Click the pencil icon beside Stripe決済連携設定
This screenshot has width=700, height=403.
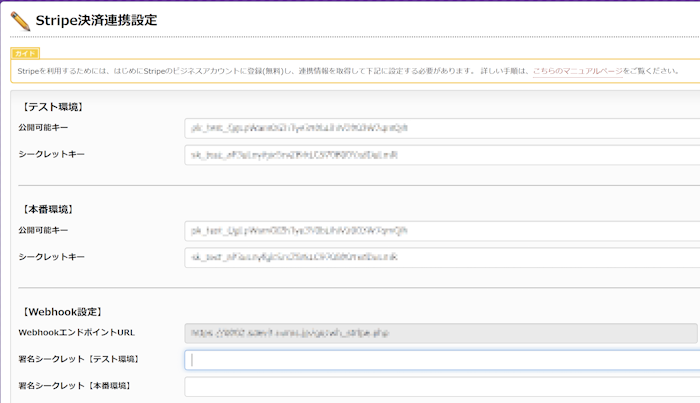pos(20,21)
